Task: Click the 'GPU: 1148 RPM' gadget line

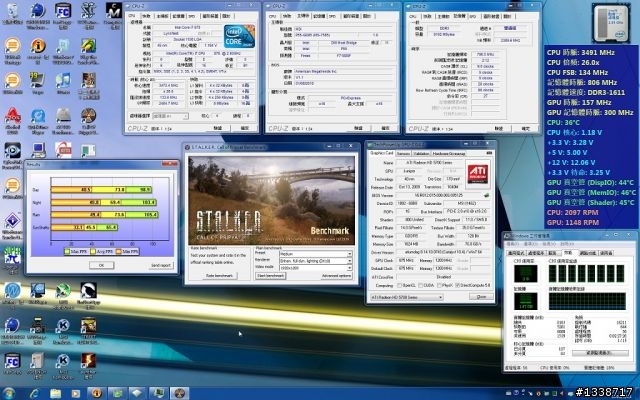Action: 573,222
